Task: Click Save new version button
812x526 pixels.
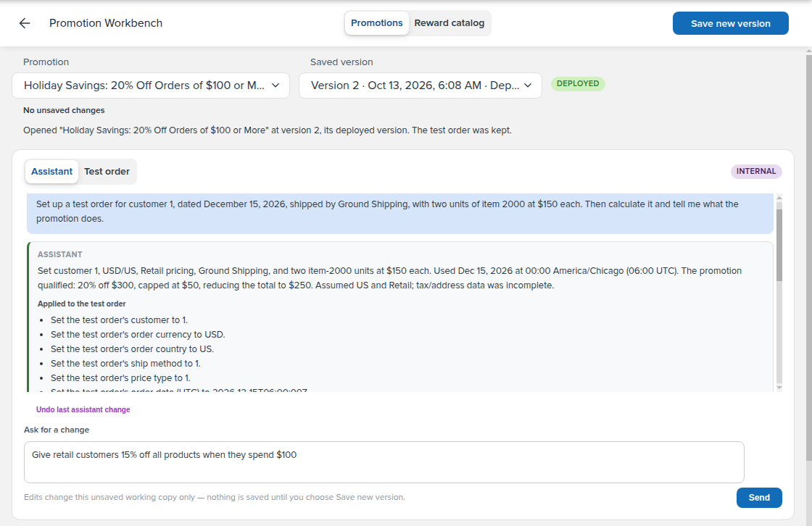Action: (x=730, y=23)
